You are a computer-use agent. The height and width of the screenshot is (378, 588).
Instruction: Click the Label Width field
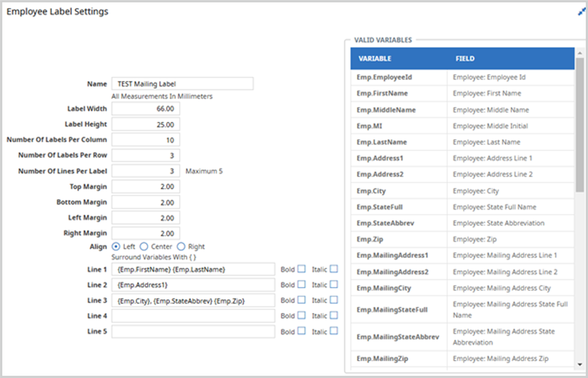click(x=146, y=109)
